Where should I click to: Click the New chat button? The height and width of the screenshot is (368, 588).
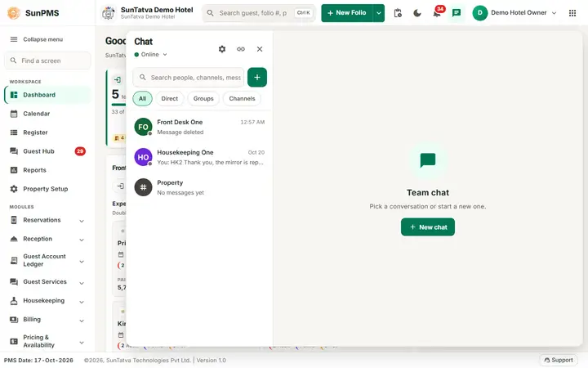[x=427, y=227]
